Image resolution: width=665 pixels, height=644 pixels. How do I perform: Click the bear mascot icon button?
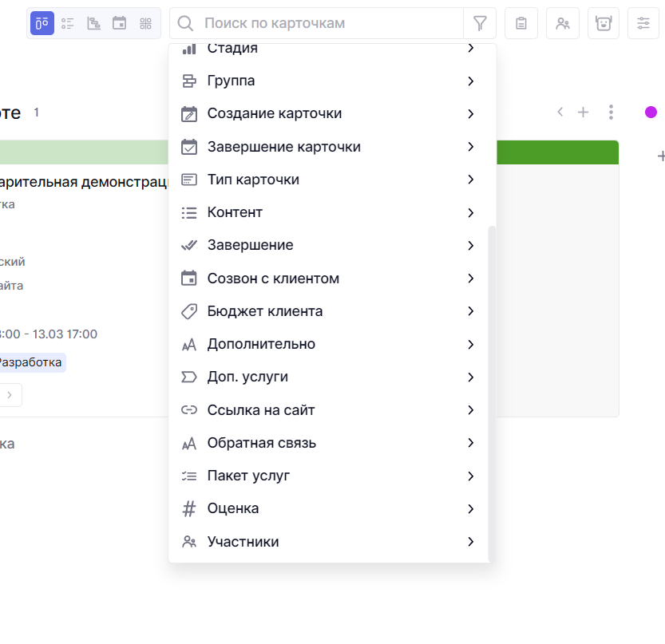pyautogui.click(x=604, y=23)
